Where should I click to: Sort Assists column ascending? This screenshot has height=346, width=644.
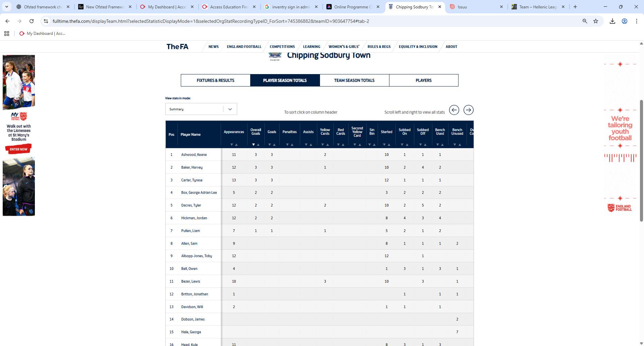coord(311,145)
